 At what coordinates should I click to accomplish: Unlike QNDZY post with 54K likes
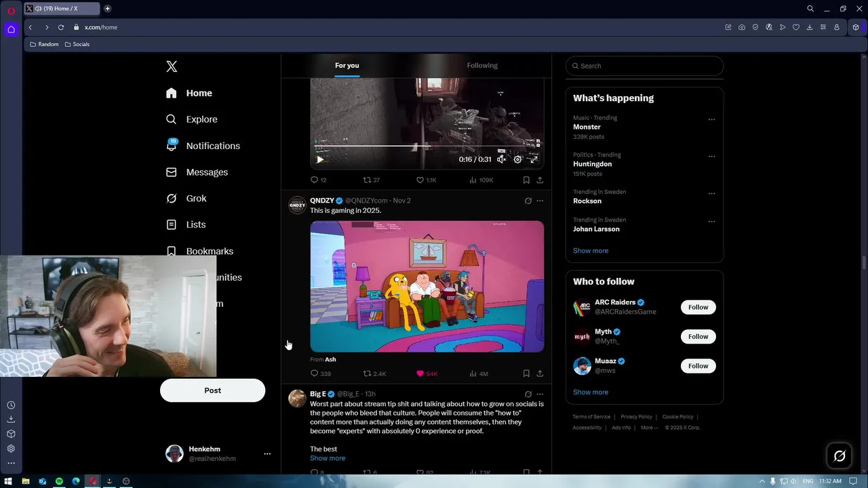[x=427, y=373]
